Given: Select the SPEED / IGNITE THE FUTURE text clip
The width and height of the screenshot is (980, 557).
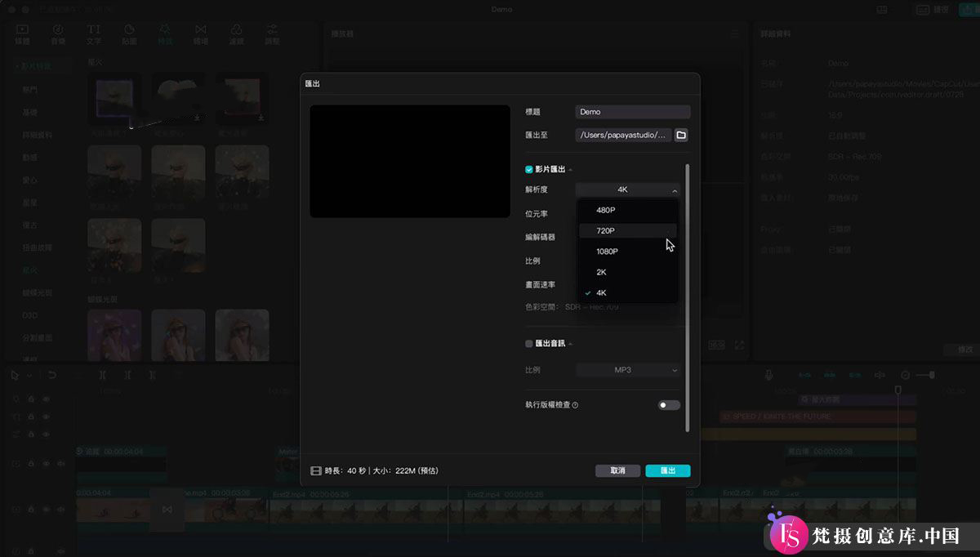Looking at the screenshot, I should point(817,417).
